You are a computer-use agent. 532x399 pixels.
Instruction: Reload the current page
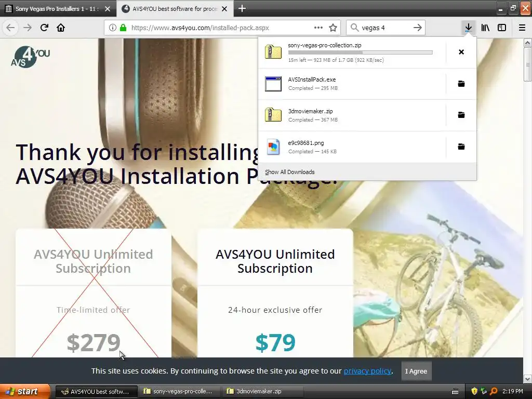[44, 28]
